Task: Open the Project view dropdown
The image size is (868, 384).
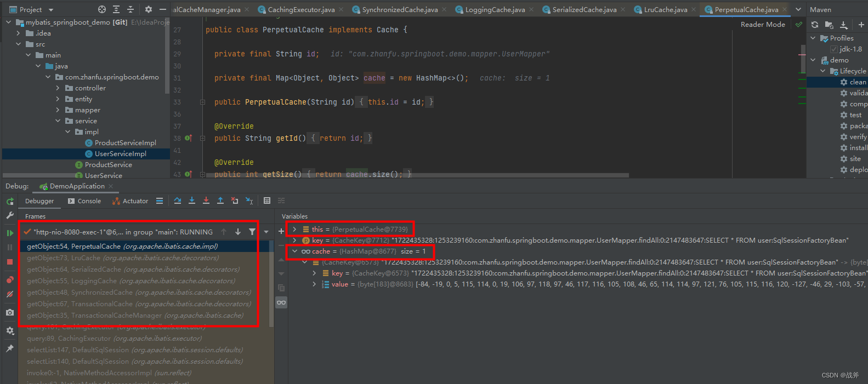Action: coord(51,10)
